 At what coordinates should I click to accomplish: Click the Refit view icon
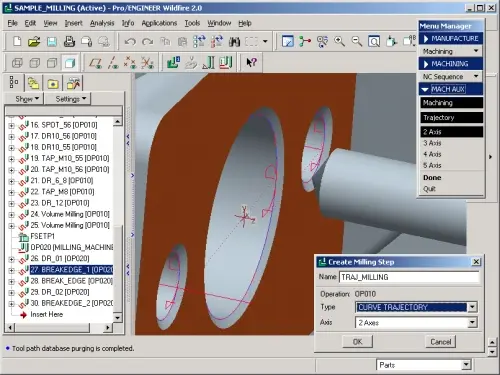coord(374,41)
